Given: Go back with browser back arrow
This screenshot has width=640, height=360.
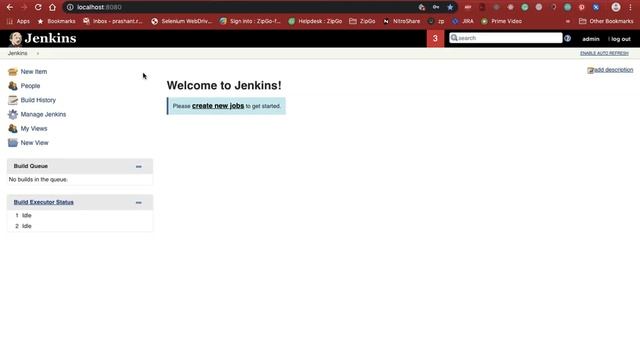Looking at the screenshot, I should click(10, 7).
